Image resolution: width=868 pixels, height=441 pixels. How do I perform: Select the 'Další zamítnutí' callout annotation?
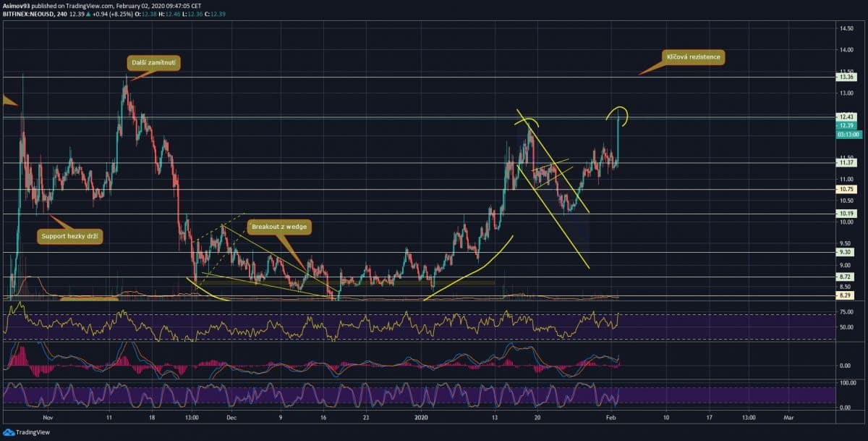tap(153, 64)
